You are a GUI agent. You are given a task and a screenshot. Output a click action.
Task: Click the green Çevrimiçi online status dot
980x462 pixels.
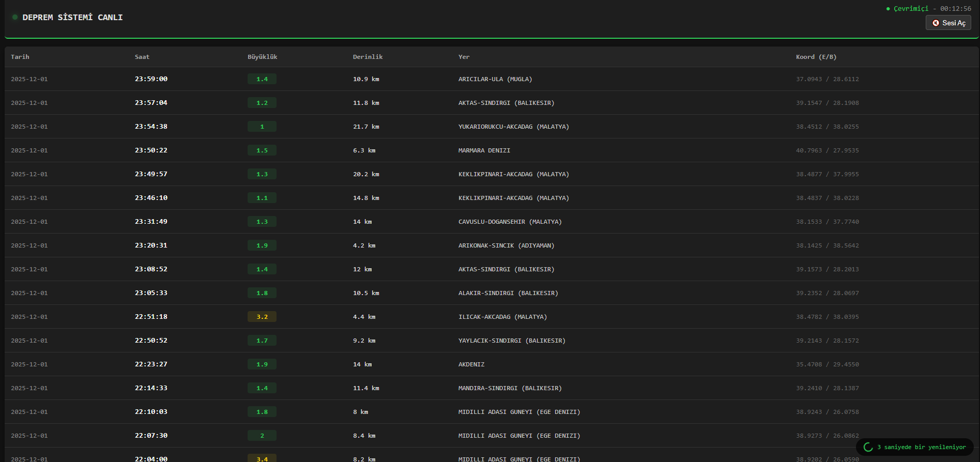click(x=888, y=9)
